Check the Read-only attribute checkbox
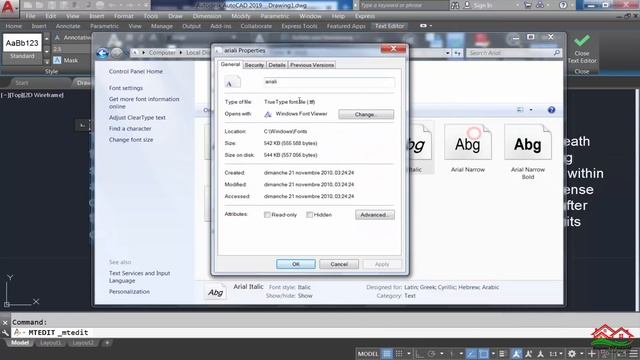 point(267,215)
